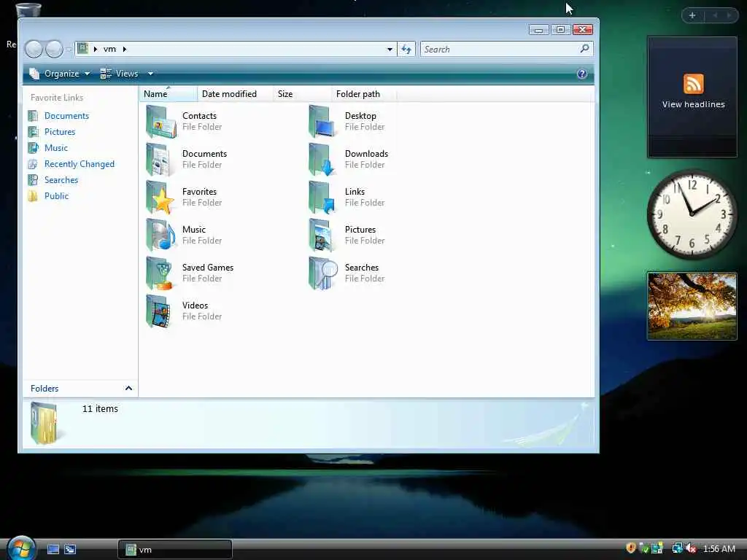The width and height of the screenshot is (747, 560).
Task: Click the sidebar add gadget plus button
Action: [692, 15]
